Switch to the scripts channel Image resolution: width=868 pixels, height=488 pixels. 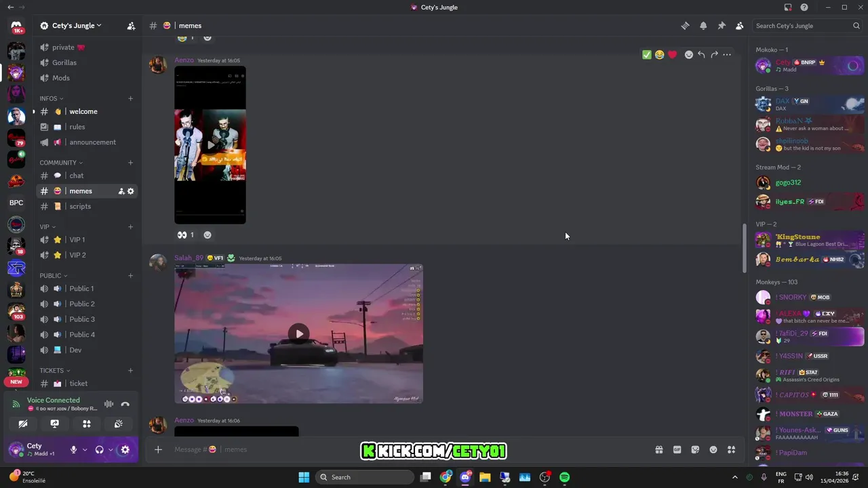click(87, 206)
